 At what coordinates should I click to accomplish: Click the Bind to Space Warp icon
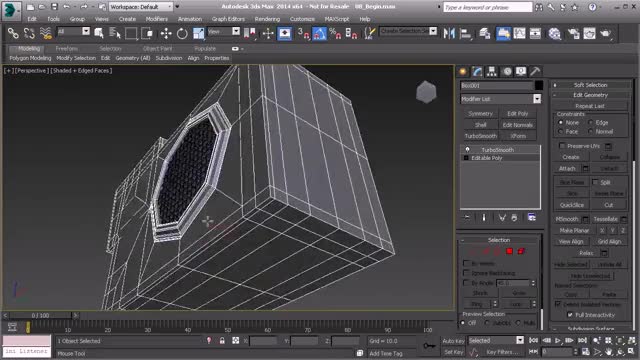coord(46,33)
